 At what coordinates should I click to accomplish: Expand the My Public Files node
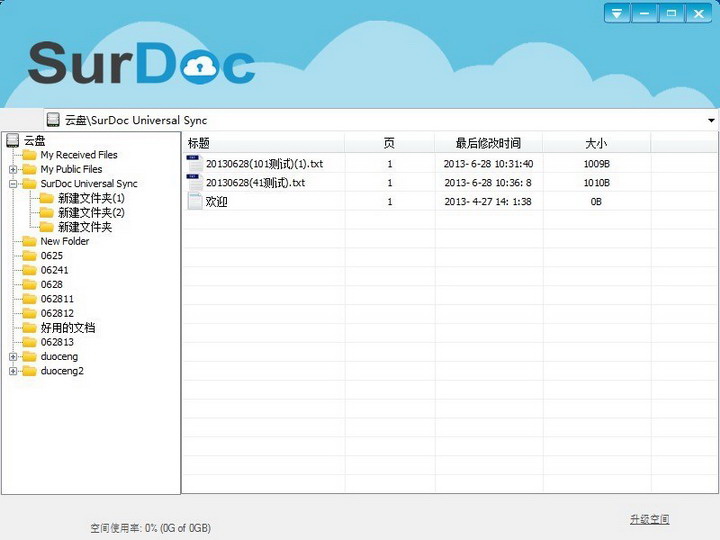[13, 169]
